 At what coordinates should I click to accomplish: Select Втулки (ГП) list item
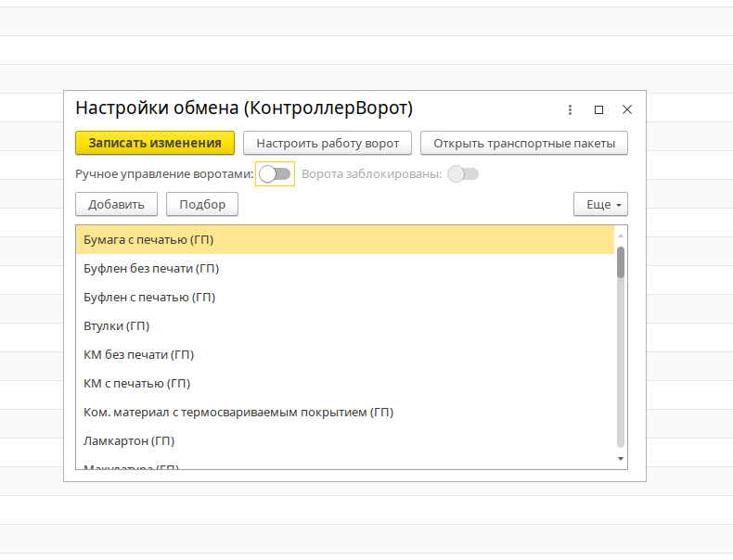click(x=117, y=326)
